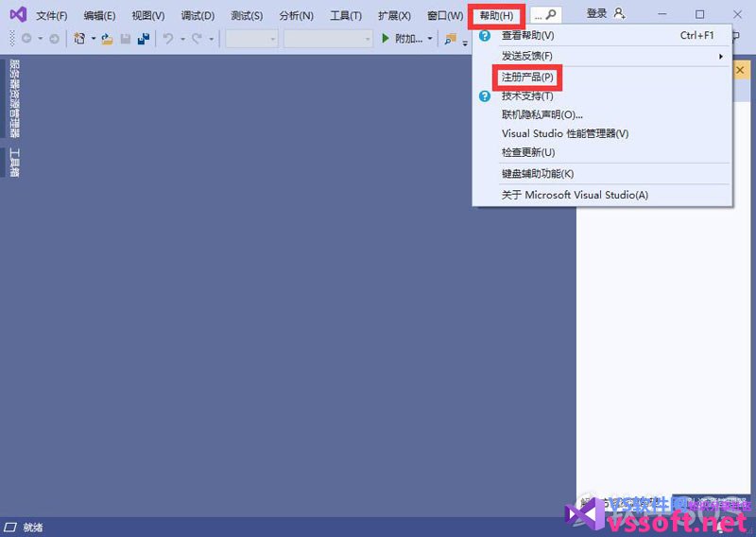Open the solution configuration combo box

(x=251, y=39)
